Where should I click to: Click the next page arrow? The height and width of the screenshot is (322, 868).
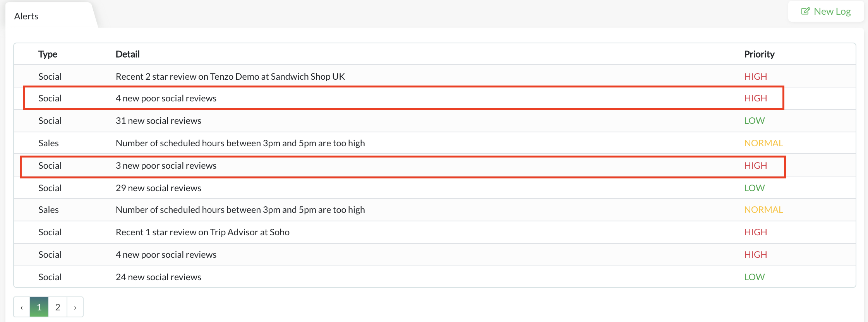(x=75, y=307)
